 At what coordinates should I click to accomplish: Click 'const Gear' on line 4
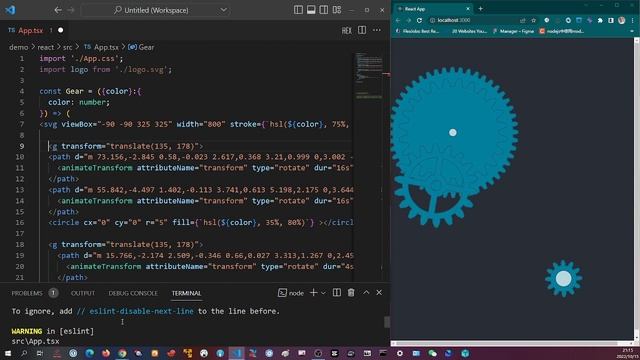point(61,91)
